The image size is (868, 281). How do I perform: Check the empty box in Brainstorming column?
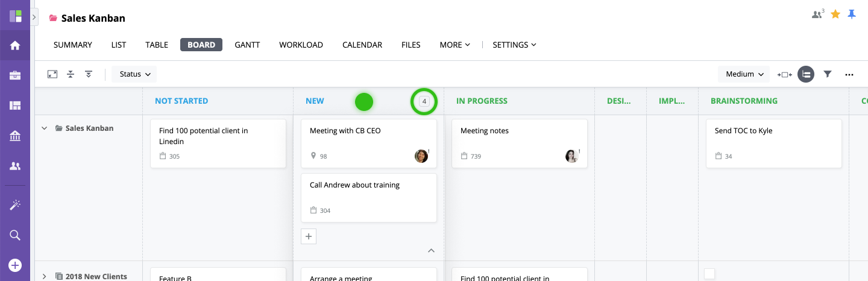pos(710,274)
